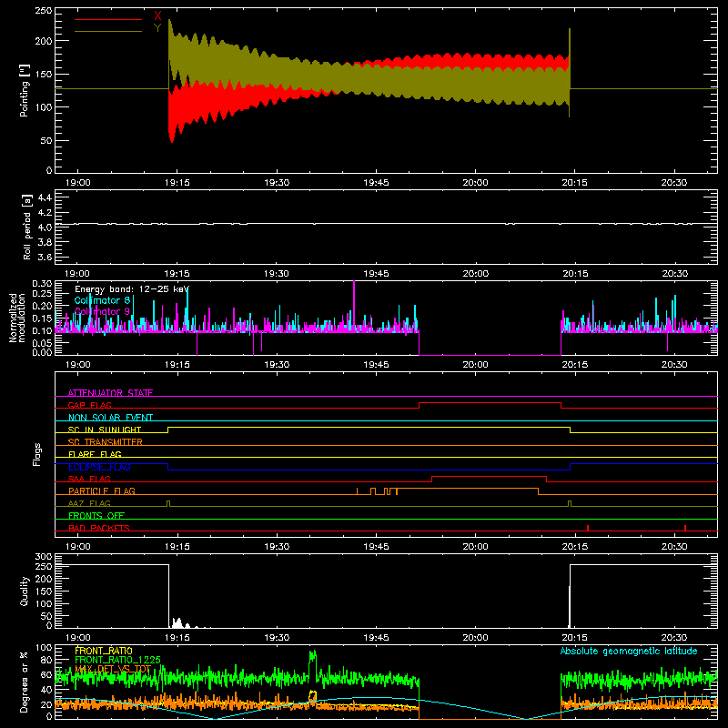Image resolution: width=728 pixels, height=728 pixels.
Task: Click the olive flag label above FRONTS_OFF
Action: coord(89,503)
